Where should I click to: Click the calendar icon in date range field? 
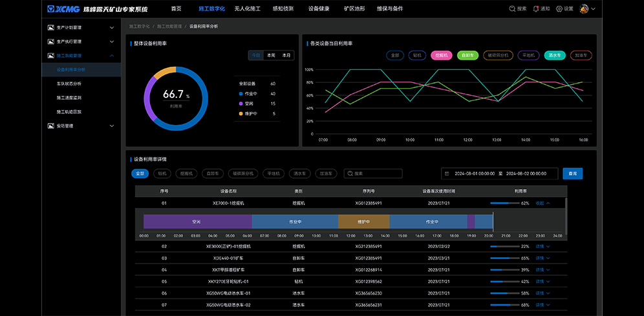(447, 174)
